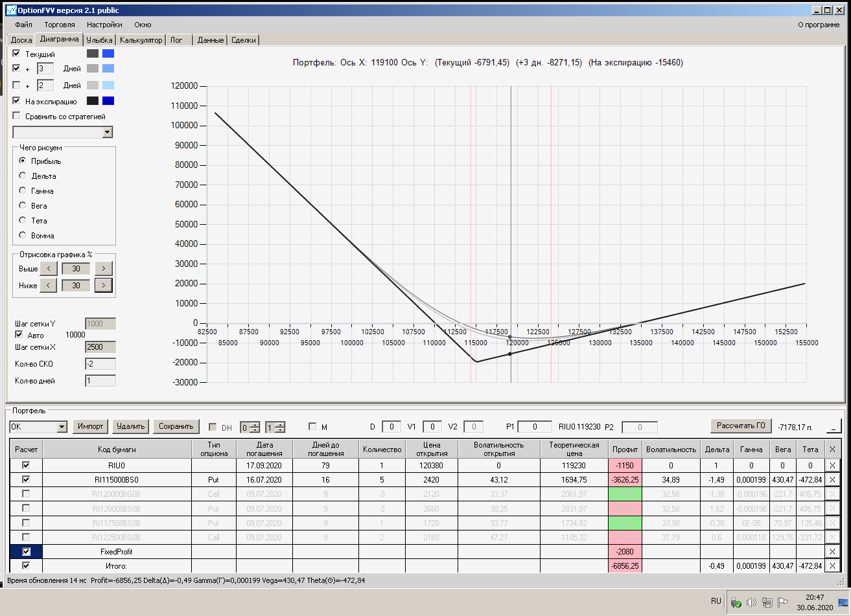
Task: Open the Action Center flag tray icon
Action: [782, 602]
